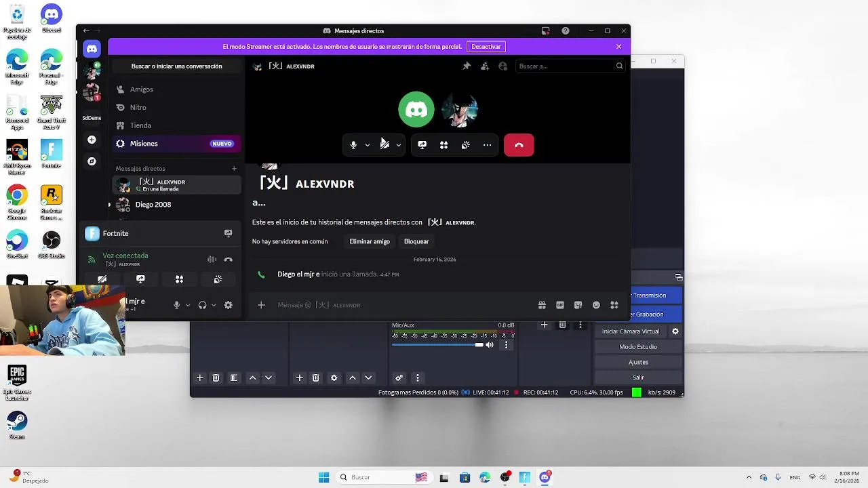Hang up with the red call button

(519, 145)
